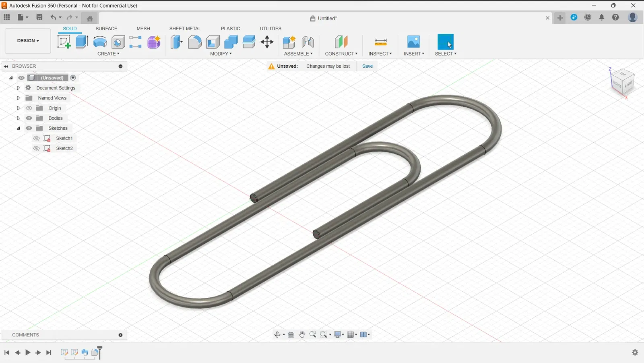
Task: Close the Untitled document tab
Action: (x=547, y=18)
